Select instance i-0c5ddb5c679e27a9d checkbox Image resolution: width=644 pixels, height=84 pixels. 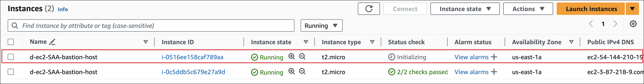point(11,72)
